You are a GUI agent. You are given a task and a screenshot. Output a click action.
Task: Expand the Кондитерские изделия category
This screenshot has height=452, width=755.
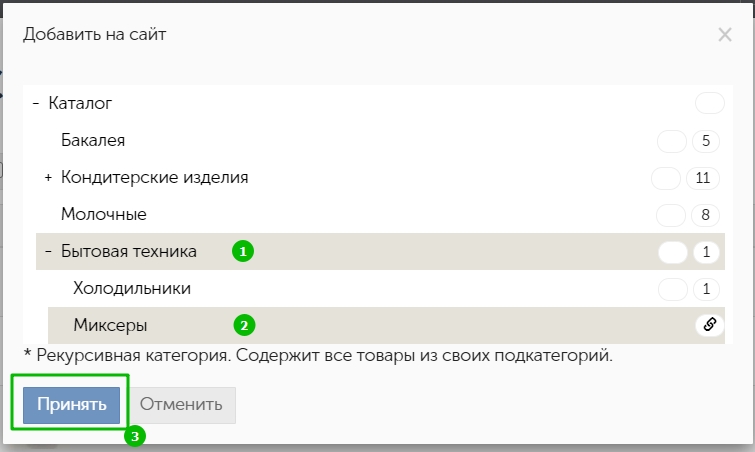coord(48,178)
